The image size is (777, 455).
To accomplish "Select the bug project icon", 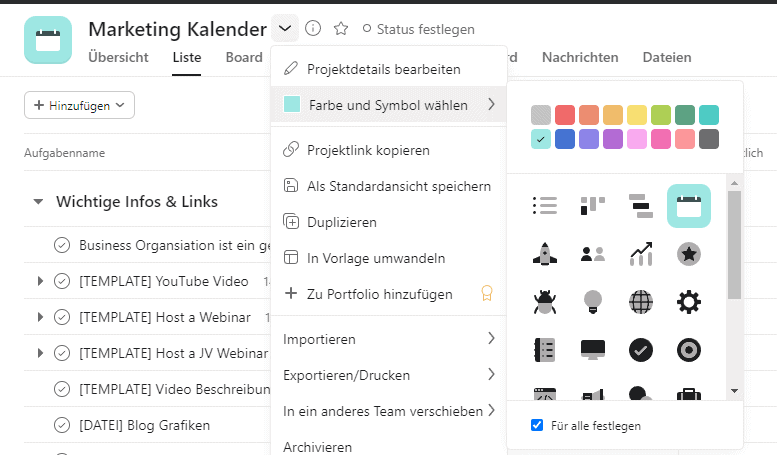I will pos(545,302).
